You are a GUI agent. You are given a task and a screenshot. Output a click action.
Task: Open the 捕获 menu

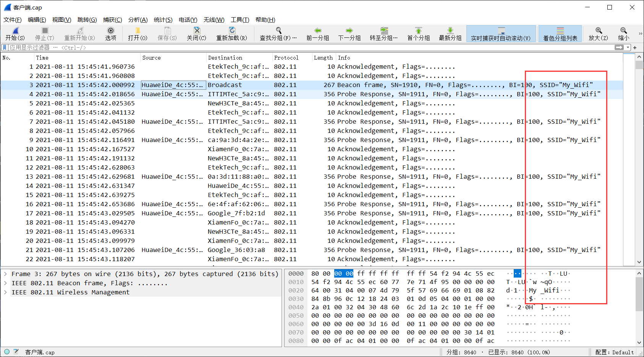(x=112, y=20)
